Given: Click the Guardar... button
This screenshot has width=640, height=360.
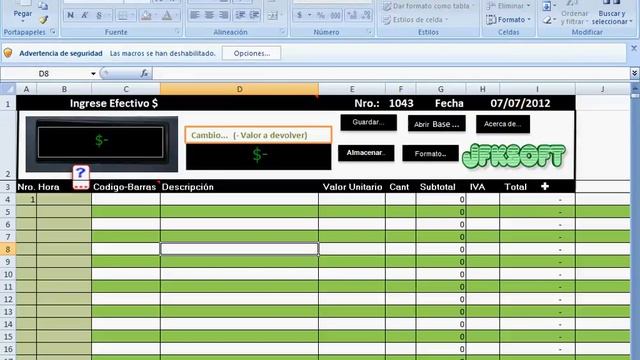Looking at the screenshot, I should (x=369, y=122).
